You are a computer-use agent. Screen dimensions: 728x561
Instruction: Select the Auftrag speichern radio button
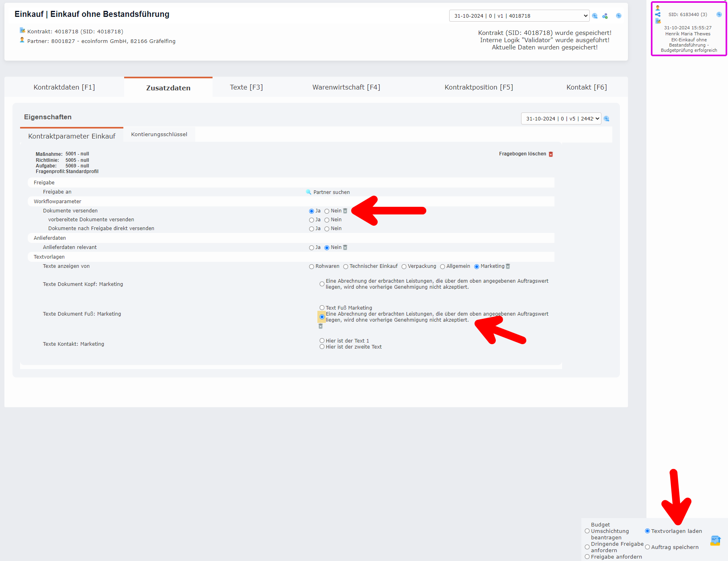click(647, 547)
